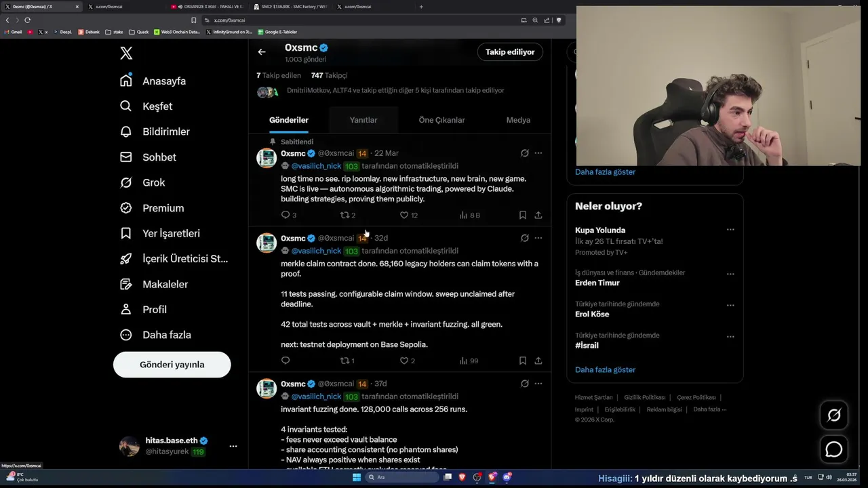This screenshot has width=868, height=488.
Task: Expand Daha fazla menu in the sidebar
Action: tap(155, 335)
